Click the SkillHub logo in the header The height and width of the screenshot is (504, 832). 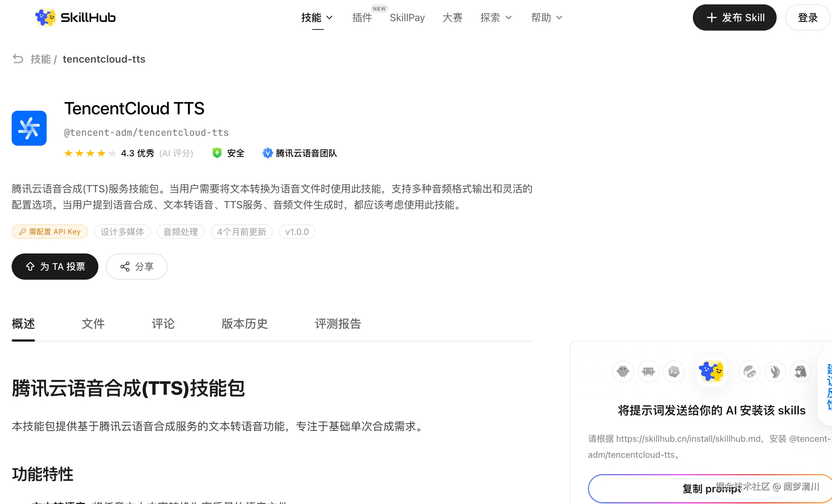click(x=75, y=17)
